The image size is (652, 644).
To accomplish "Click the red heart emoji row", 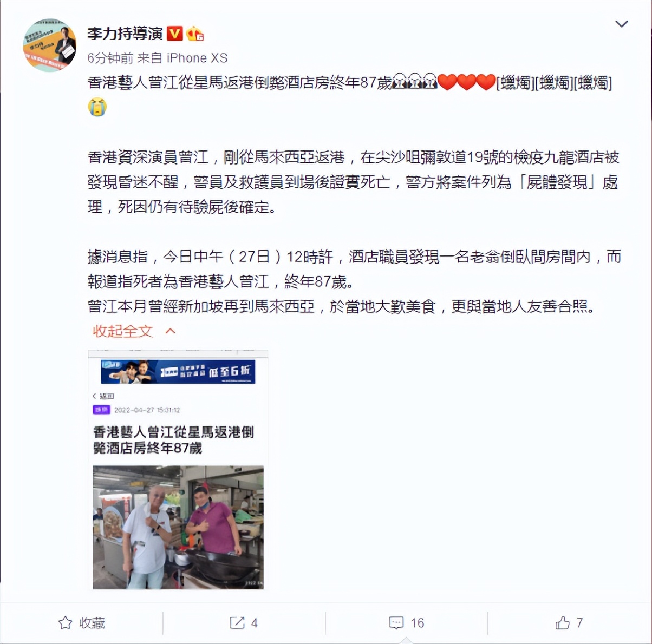I will (466, 82).
